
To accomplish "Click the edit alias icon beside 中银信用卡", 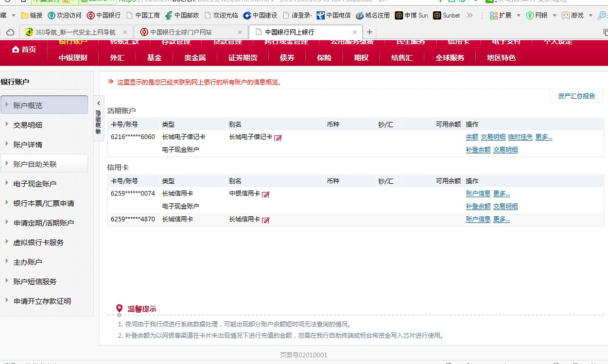I will (x=266, y=194).
